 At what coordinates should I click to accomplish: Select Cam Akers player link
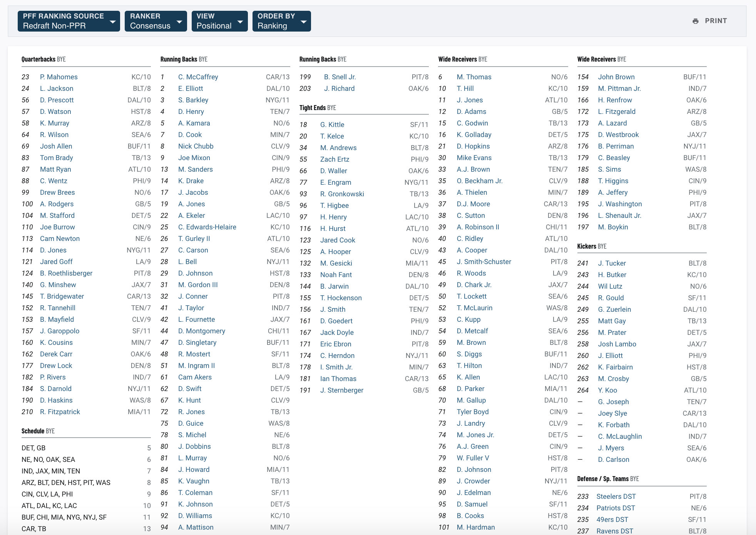[195, 377]
